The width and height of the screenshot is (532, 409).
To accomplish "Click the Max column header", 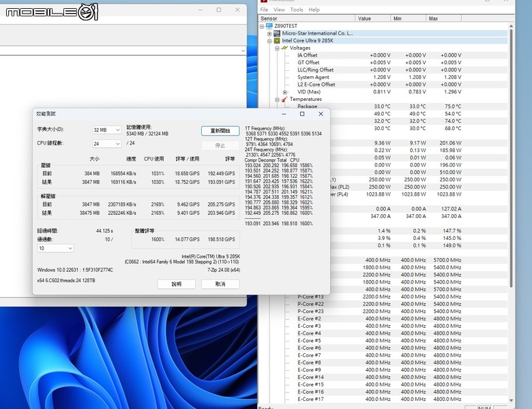I will coord(444,18).
